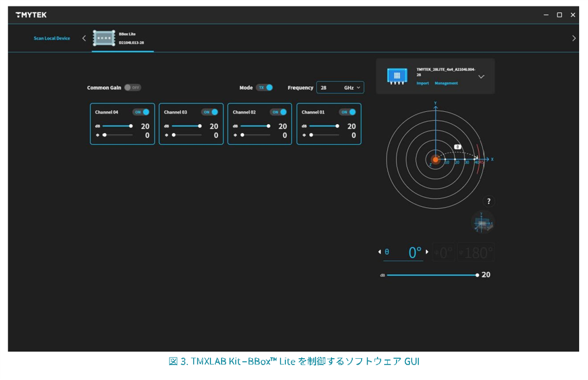588x380 pixels.
Task: Maximize the TMYTEK window
Action: pyautogui.click(x=559, y=15)
